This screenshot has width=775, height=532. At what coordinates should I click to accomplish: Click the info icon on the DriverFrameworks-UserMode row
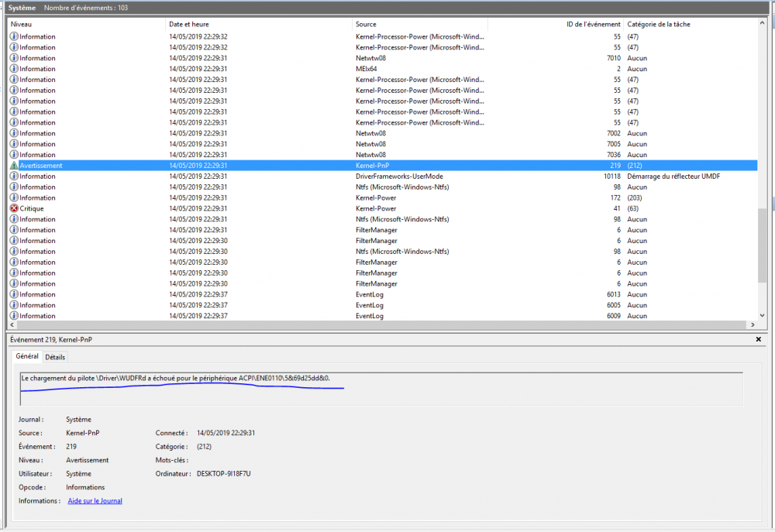coord(14,177)
